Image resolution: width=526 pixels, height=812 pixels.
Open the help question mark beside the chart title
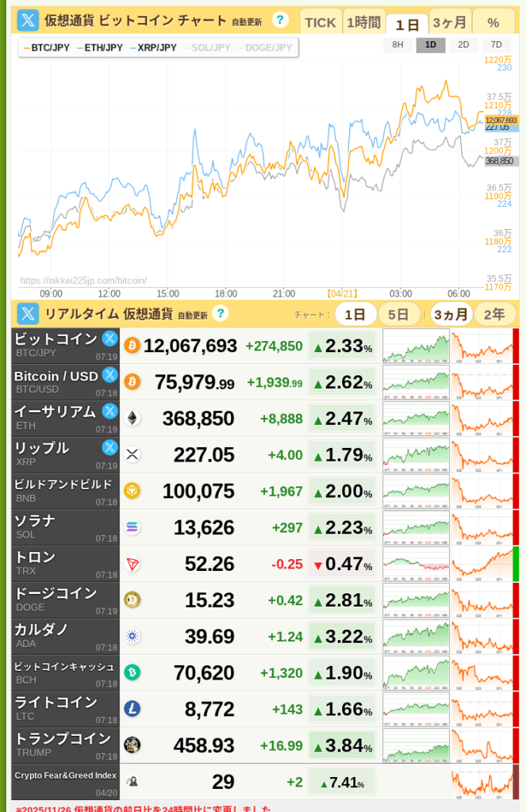point(280,21)
